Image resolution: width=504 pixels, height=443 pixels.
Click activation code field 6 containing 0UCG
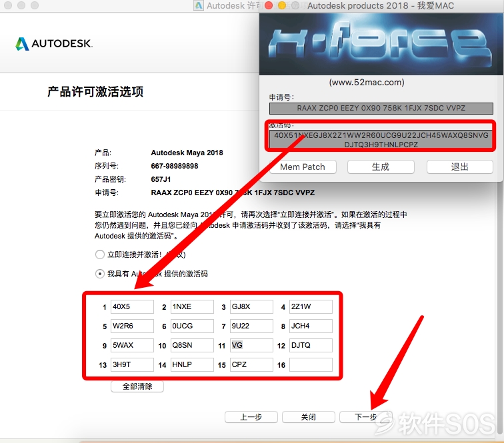coord(192,326)
